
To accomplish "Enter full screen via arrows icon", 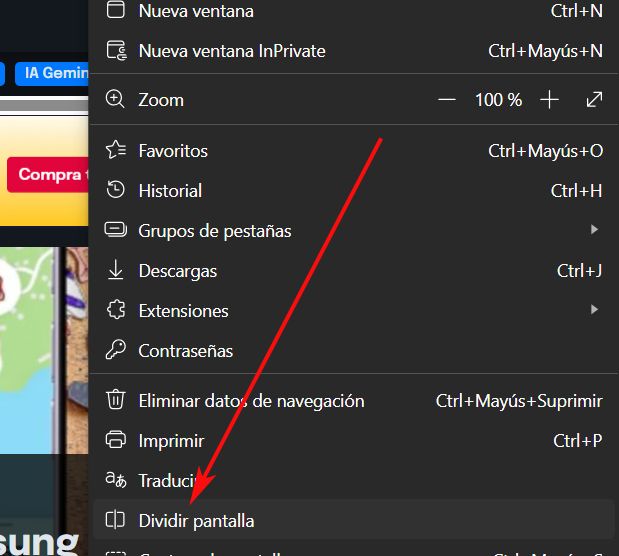I will pos(594,100).
